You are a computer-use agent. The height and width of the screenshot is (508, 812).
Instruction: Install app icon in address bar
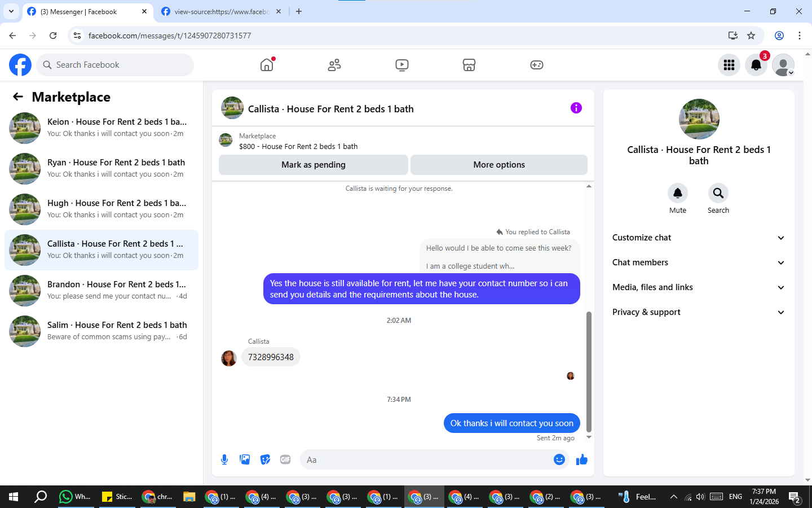733,36
